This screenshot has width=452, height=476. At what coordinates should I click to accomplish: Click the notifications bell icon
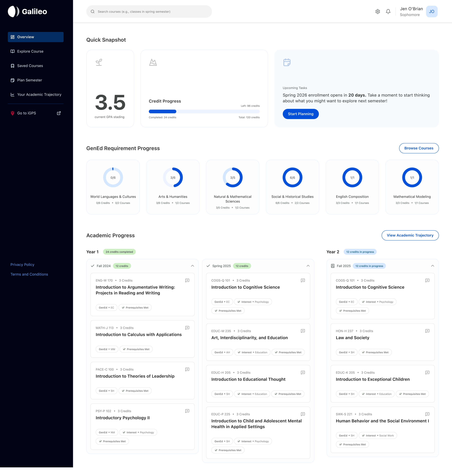pyautogui.click(x=388, y=12)
